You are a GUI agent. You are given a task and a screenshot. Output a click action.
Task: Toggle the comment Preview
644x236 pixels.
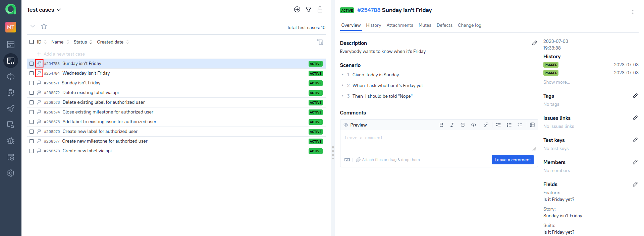(355, 125)
